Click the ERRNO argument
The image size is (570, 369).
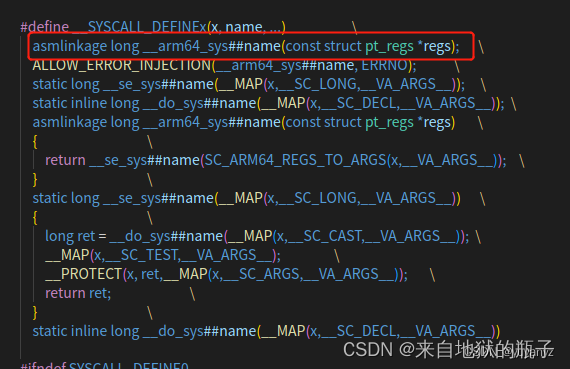[384, 65]
